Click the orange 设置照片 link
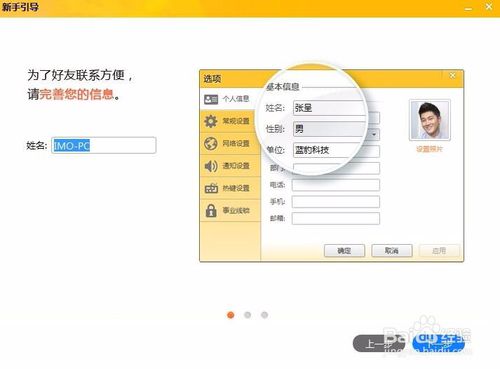The width and height of the screenshot is (500, 369). [429, 149]
